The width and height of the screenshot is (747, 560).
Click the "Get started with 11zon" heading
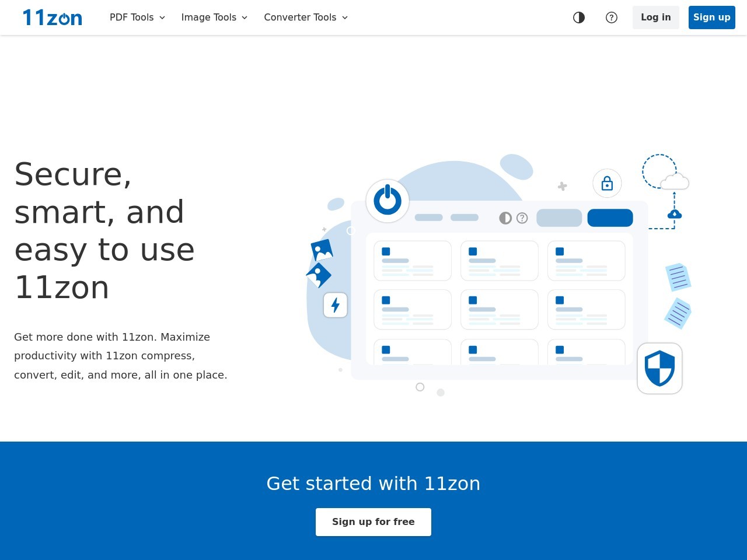(x=373, y=484)
